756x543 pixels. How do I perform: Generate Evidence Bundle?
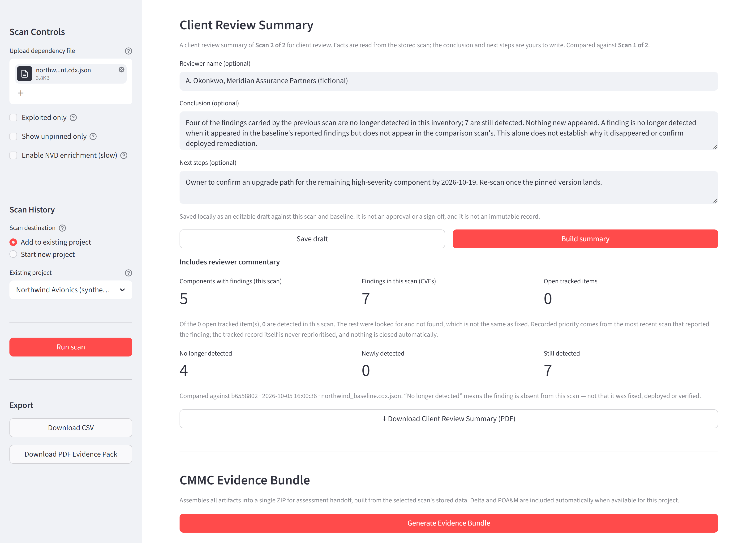pos(449,523)
